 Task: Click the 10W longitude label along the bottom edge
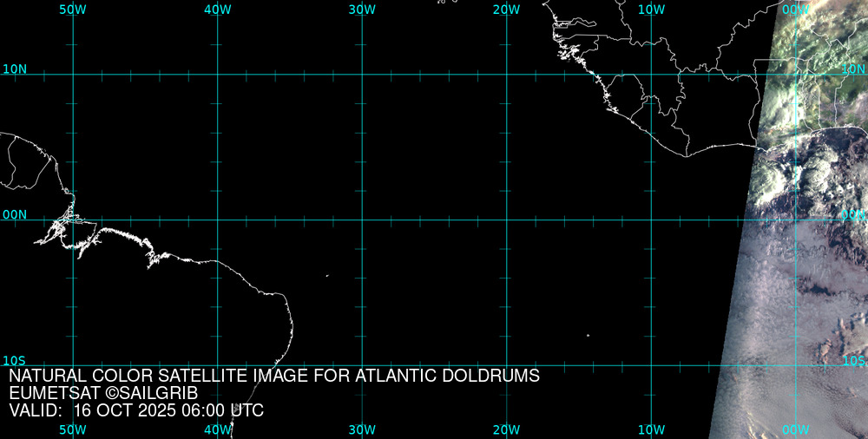(651, 429)
